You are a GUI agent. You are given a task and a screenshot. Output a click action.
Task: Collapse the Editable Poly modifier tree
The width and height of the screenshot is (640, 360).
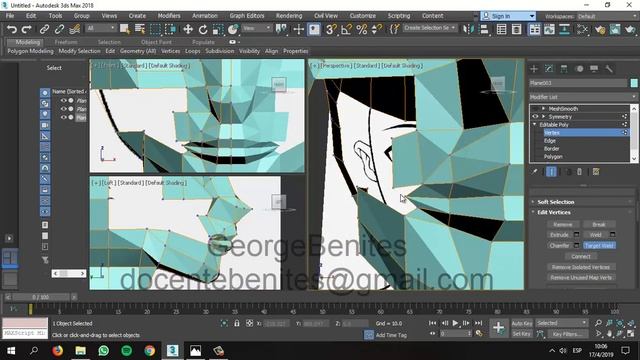pyautogui.click(x=535, y=124)
